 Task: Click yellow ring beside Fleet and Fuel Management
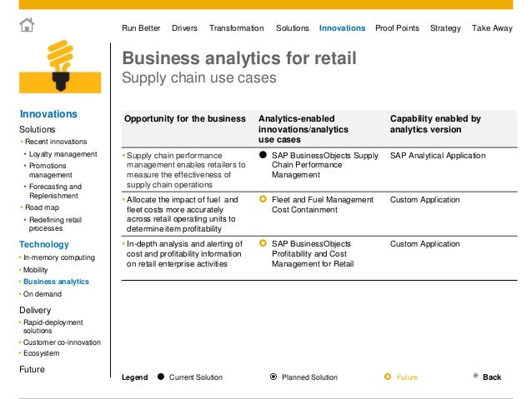pos(263,199)
